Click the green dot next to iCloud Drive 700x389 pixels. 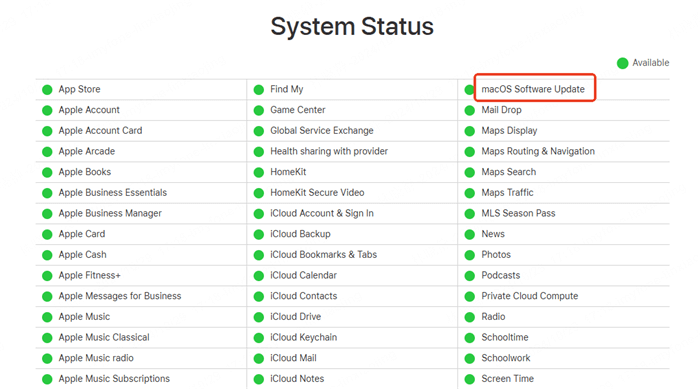pos(258,317)
